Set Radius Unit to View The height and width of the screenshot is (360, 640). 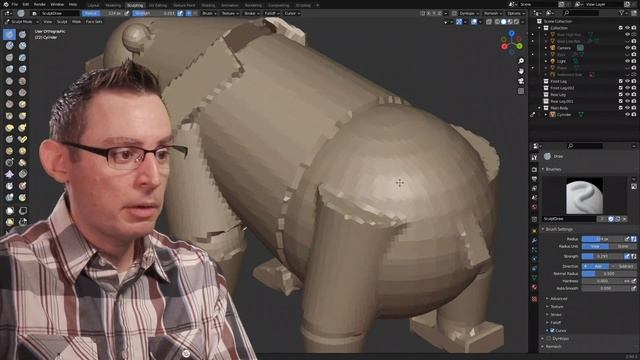pos(595,247)
